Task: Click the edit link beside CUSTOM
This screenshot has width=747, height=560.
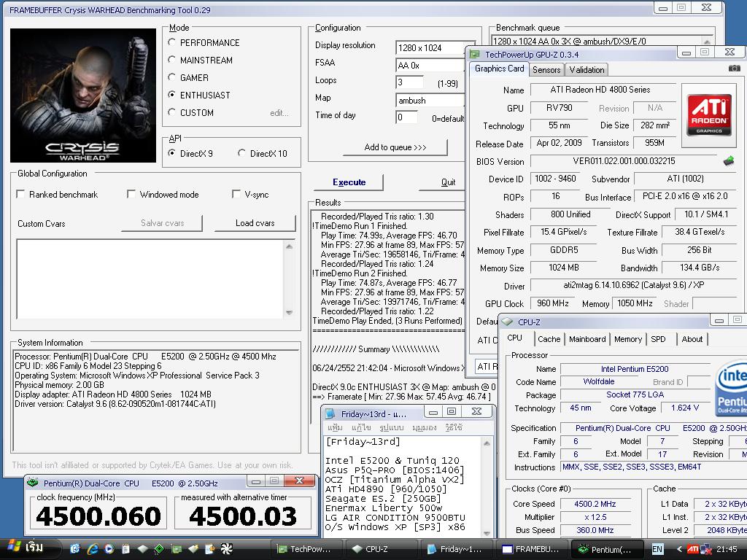Action: [x=279, y=113]
